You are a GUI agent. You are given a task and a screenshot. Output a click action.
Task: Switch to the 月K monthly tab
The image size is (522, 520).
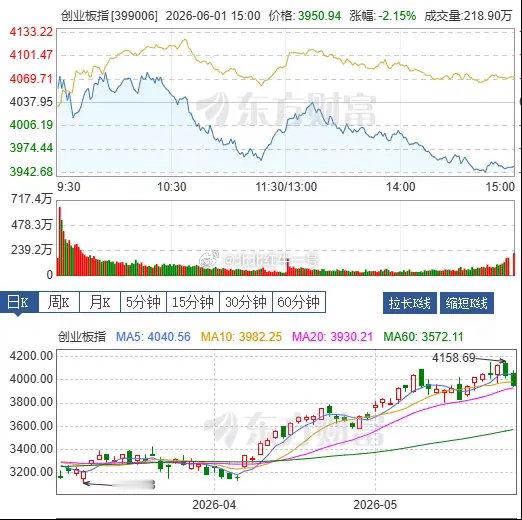click(100, 302)
